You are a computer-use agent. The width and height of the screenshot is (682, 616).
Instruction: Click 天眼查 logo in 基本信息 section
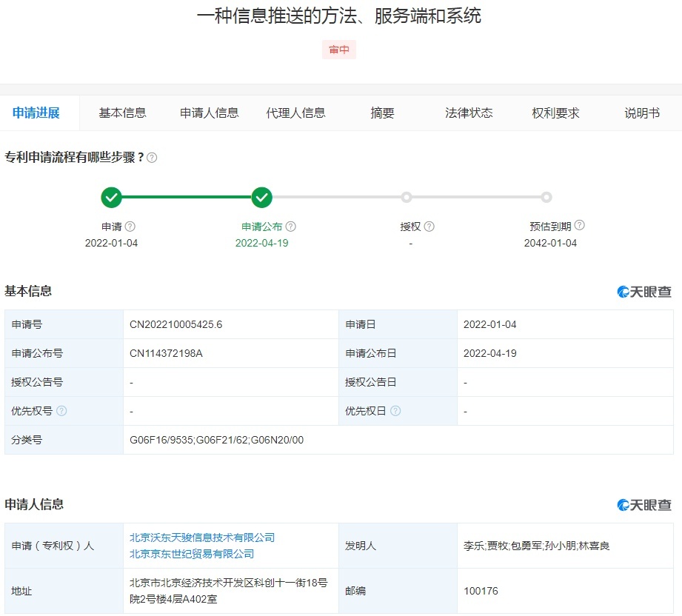click(x=644, y=292)
